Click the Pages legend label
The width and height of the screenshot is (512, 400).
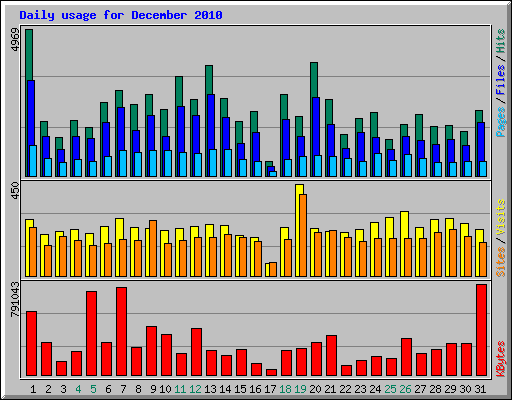[501, 122]
